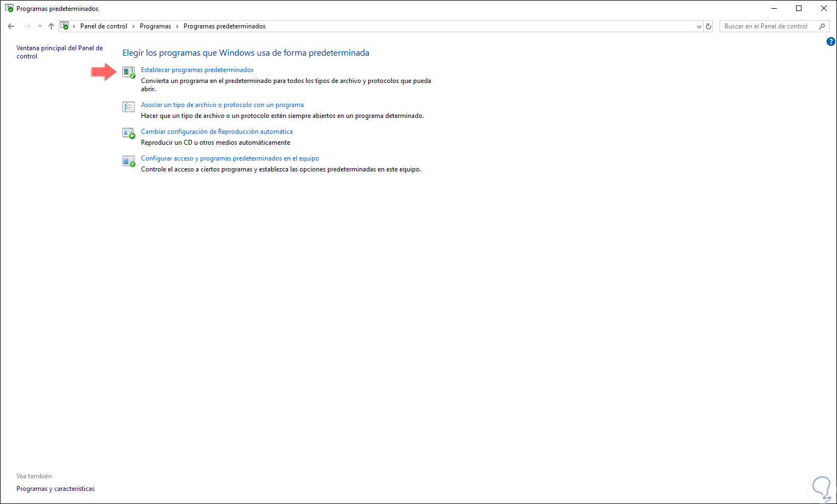Viewport: 837px width, 504px height.
Task: Go forward with the forward arrow
Action: click(27, 26)
